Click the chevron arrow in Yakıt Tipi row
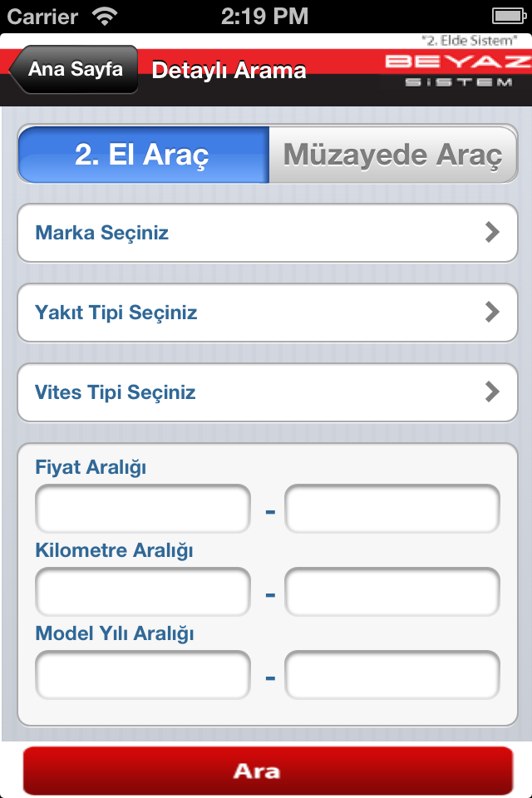 tap(492, 312)
